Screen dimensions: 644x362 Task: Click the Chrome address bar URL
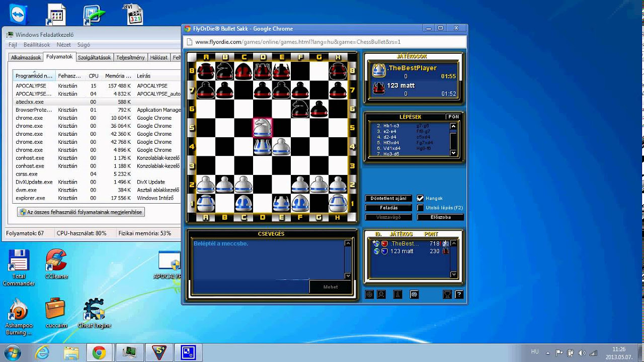298,42
